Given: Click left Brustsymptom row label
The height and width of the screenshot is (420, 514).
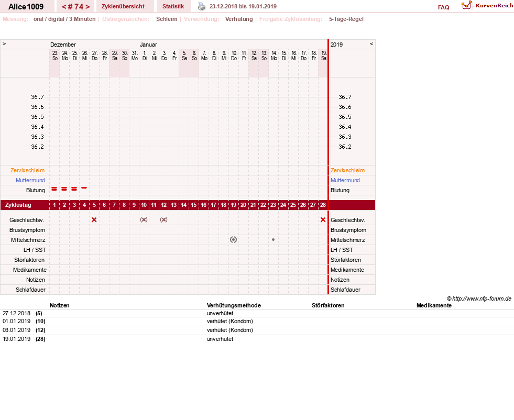Looking at the screenshot, I should click(x=27, y=230).
